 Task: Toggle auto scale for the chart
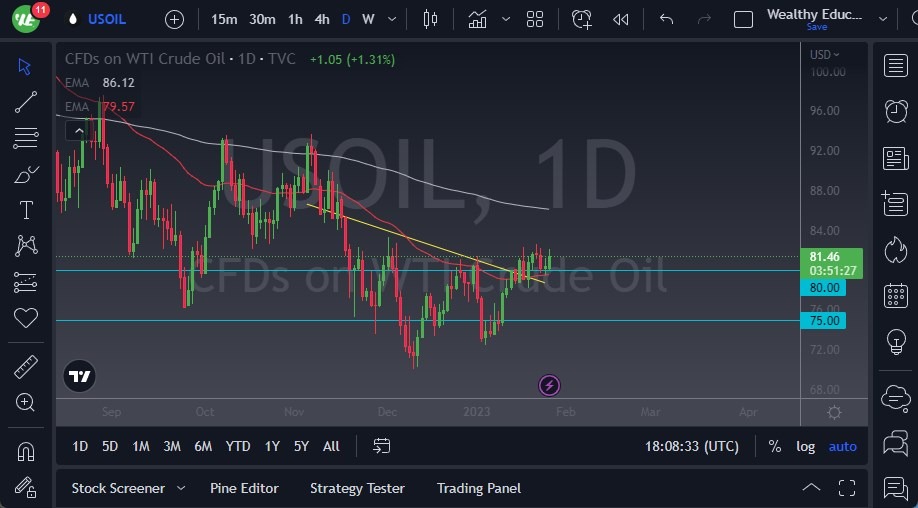tap(843, 446)
